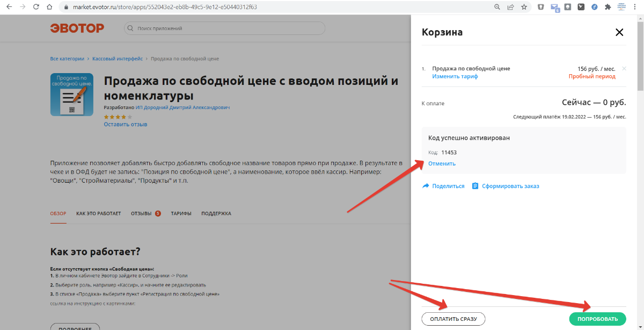
Task: Remove Продажа по свободной цене from cart
Action: (624, 69)
